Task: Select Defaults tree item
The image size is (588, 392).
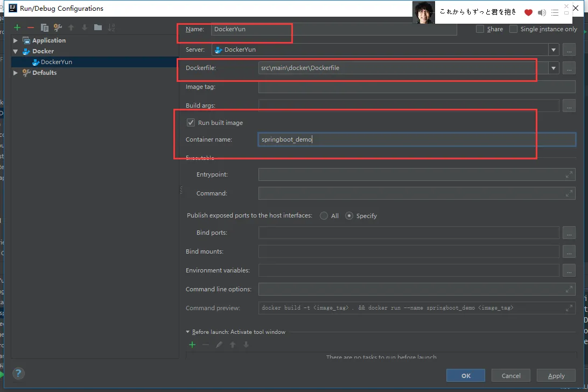Action: 44,73
